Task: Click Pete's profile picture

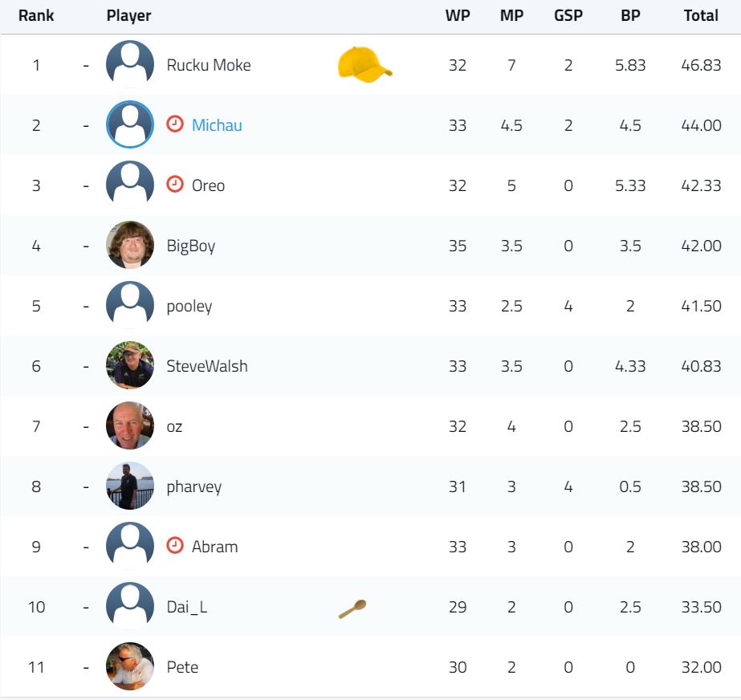Action: point(130,666)
